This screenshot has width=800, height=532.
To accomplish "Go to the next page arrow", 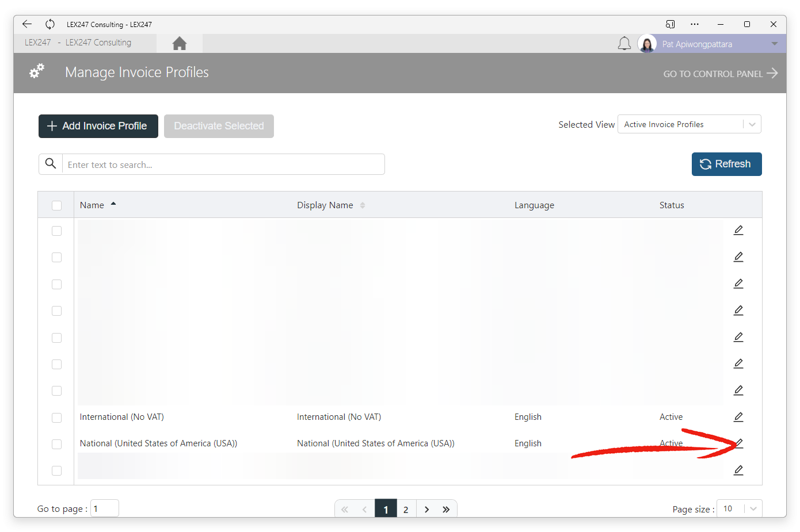I will point(426,510).
